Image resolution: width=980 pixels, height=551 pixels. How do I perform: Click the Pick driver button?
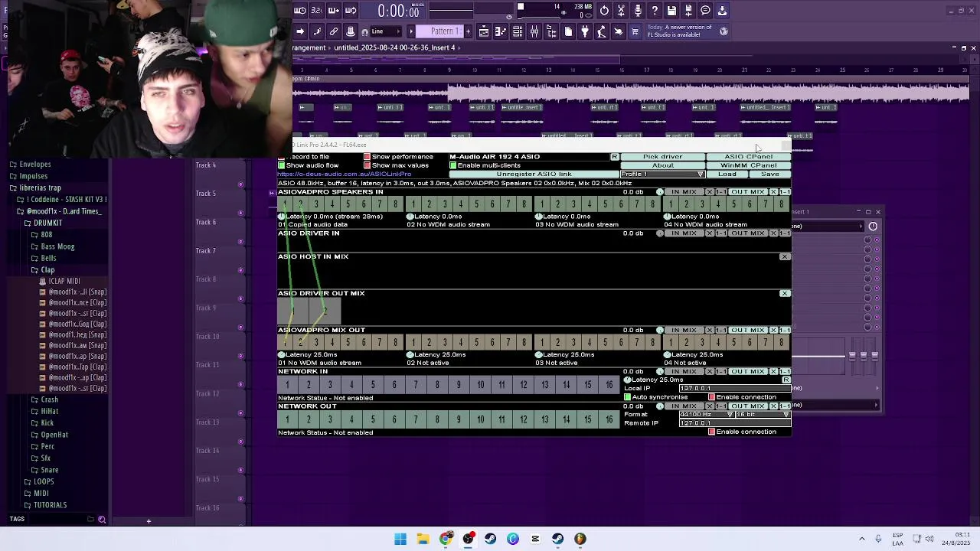[663, 156]
